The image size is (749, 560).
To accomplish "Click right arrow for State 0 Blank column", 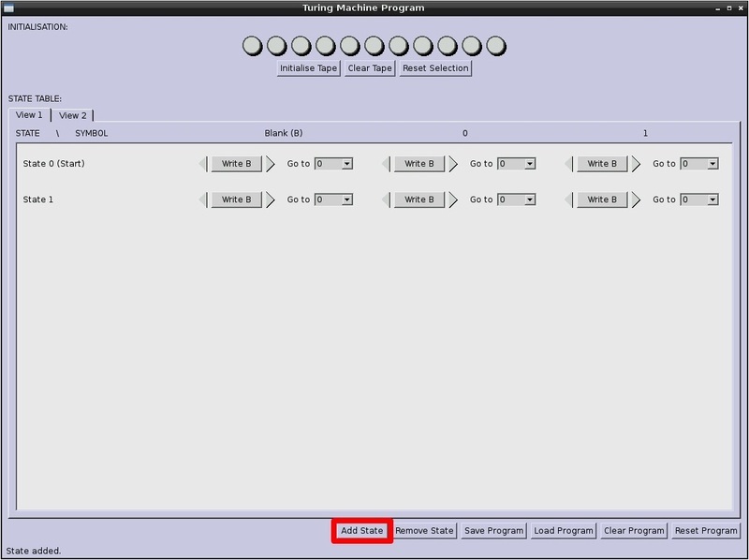I will (270, 164).
